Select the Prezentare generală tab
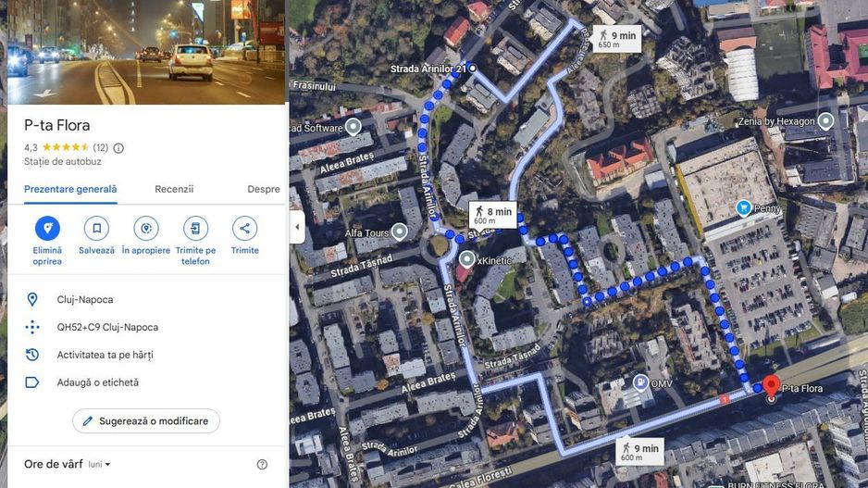The height and width of the screenshot is (488, 868). (70, 189)
